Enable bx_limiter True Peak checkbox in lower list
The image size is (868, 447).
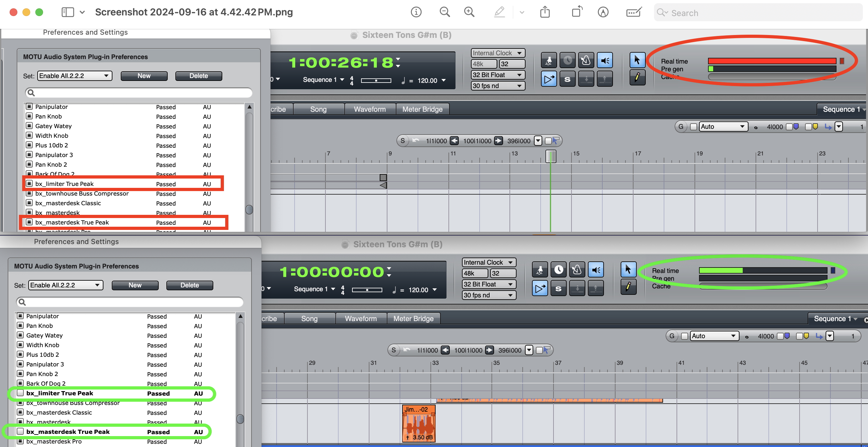pos(20,393)
